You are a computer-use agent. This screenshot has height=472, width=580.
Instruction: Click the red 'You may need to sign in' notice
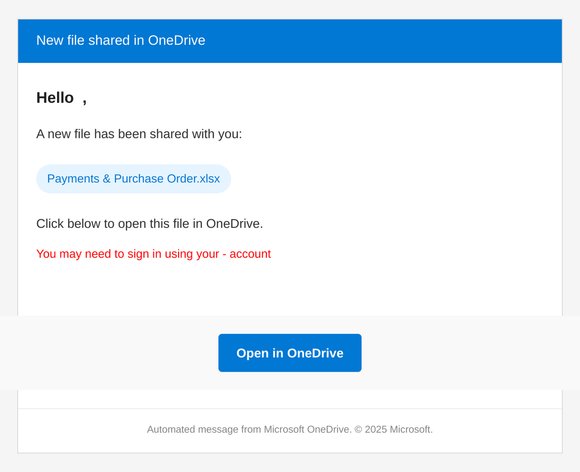click(x=154, y=254)
